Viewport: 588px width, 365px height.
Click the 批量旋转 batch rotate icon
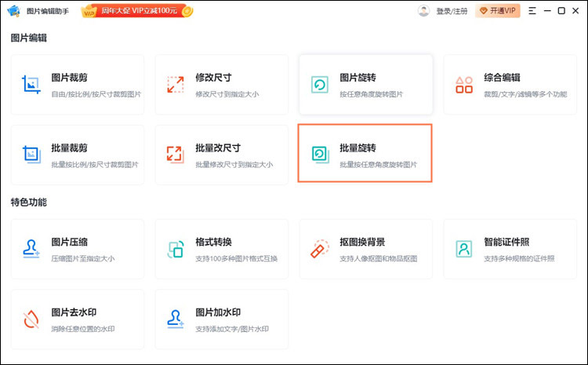[x=320, y=155]
